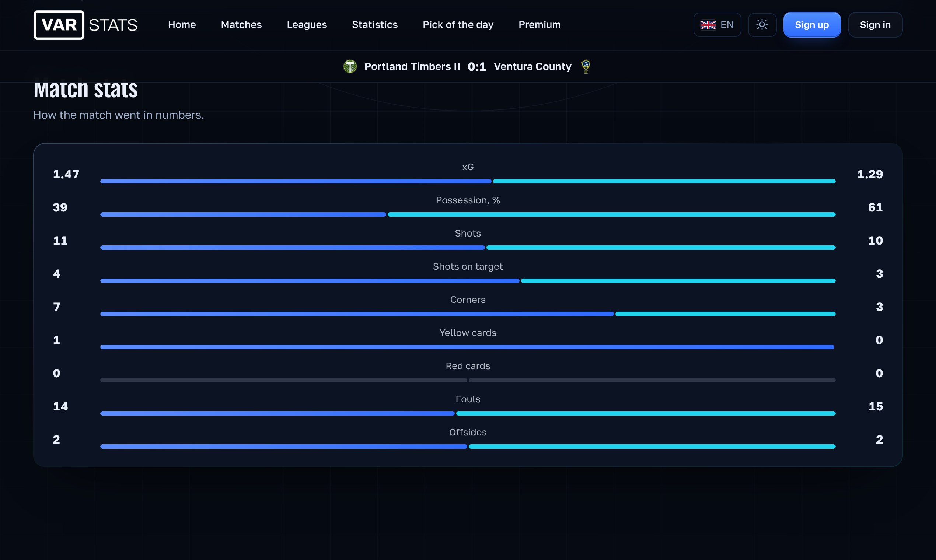Click the away fouls value 15
Image resolution: width=936 pixels, height=560 pixels.
point(876,406)
